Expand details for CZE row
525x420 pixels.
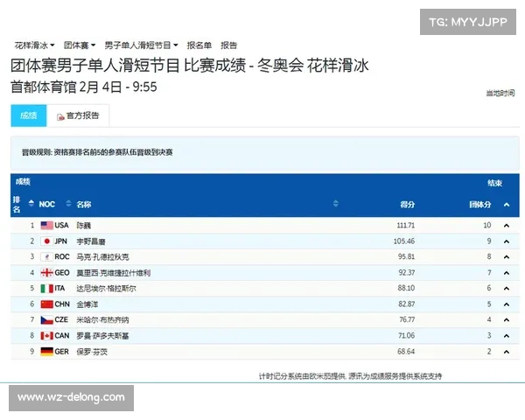[x=507, y=320]
